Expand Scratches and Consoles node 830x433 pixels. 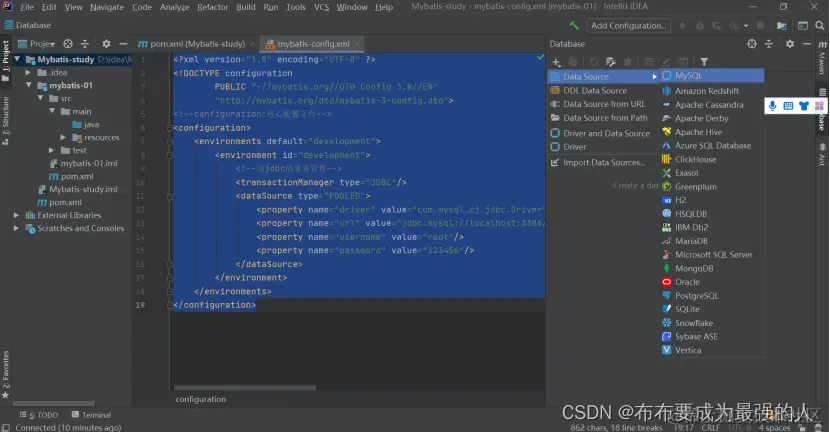tap(16, 228)
